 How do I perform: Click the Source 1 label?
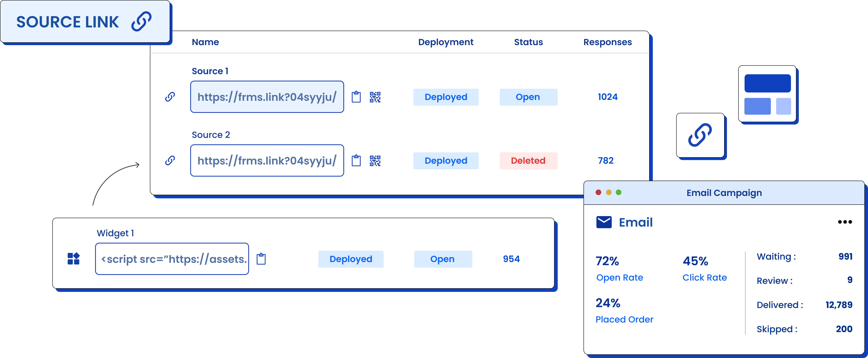click(x=210, y=71)
